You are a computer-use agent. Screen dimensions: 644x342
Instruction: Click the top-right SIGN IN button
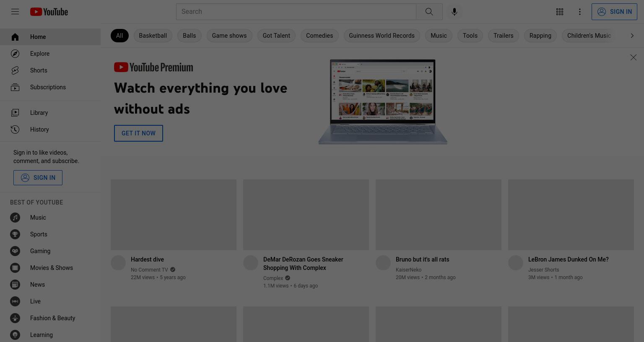[614, 12]
